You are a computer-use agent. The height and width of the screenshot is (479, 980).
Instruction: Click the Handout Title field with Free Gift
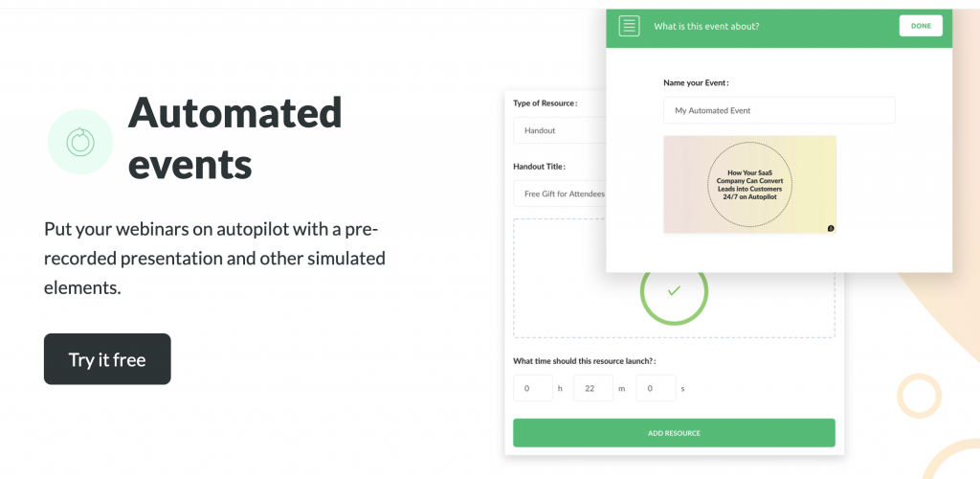pyautogui.click(x=559, y=194)
